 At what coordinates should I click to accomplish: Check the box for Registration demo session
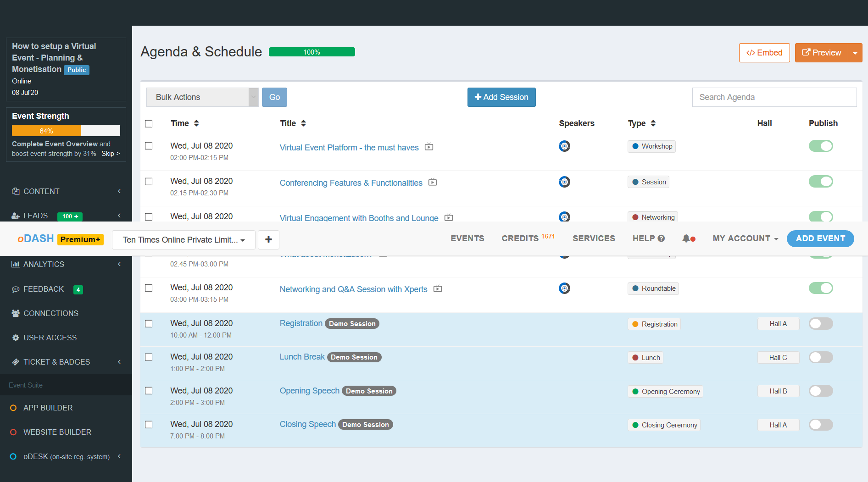[149, 323]
